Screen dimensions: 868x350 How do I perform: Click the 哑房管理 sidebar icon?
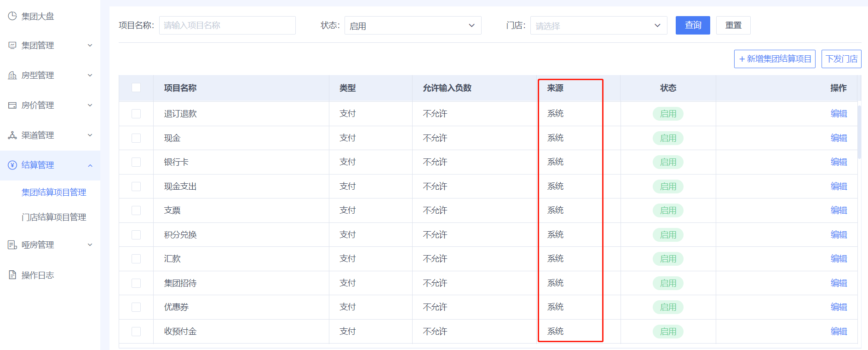(12, 245)
